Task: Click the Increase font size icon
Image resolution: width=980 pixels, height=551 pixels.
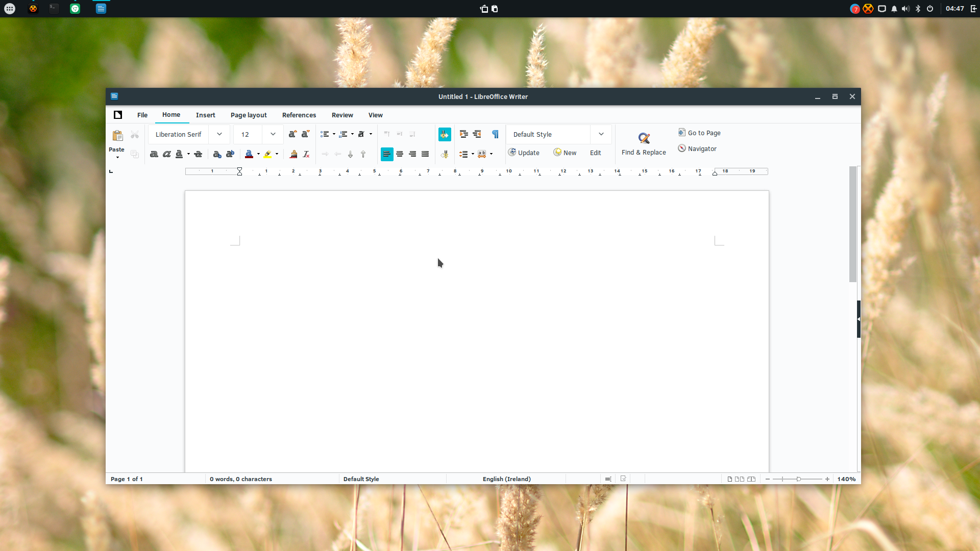Action: (x=292, y=134)
